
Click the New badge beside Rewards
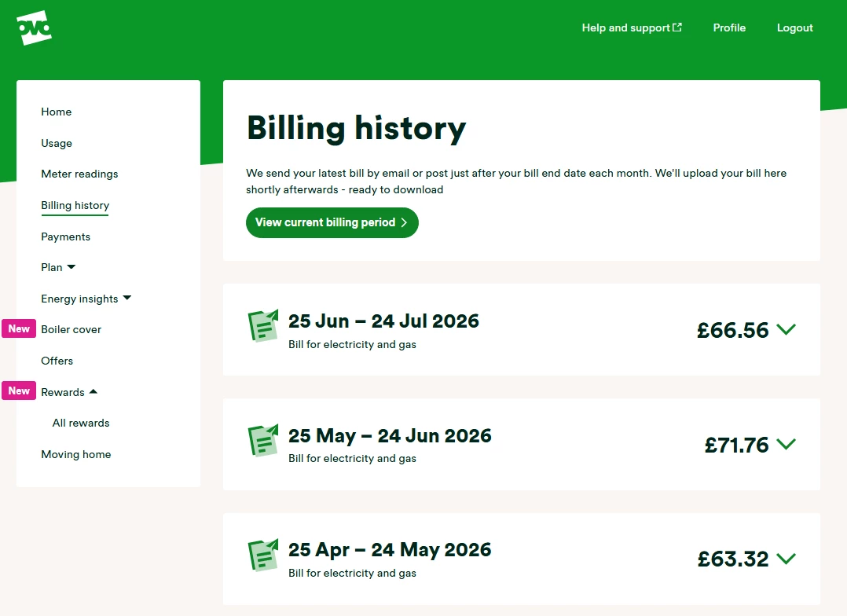click(x=19, y=390)
